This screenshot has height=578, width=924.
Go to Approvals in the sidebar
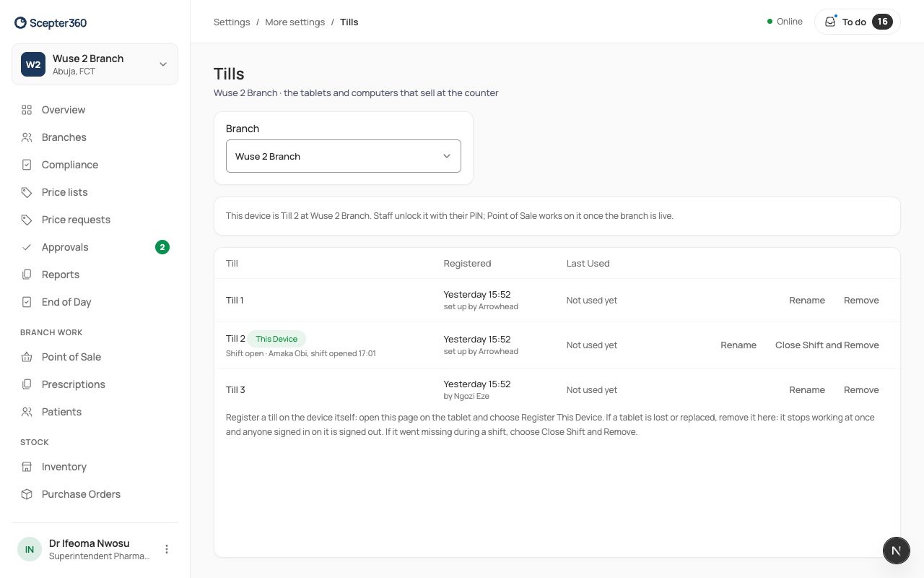pos(95,247)
